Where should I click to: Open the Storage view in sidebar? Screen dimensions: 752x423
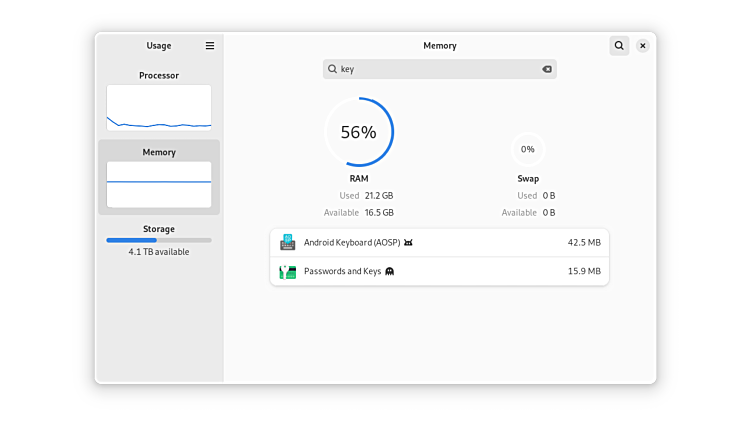pyautogui.click(x=159, y=229)
